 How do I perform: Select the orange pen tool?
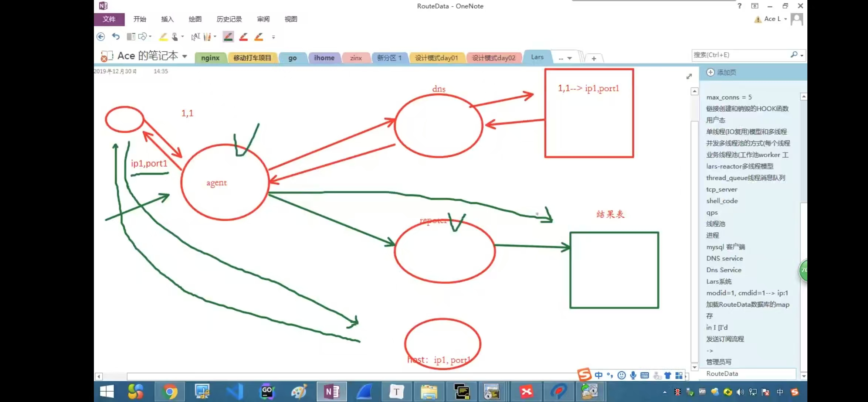click(x=259, y=37)
